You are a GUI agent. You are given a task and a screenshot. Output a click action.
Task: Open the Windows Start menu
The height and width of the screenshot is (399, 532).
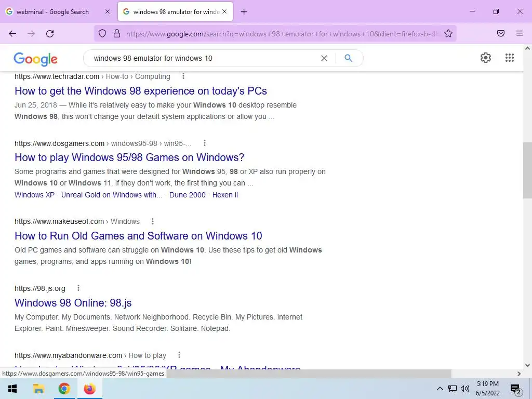tap(12, 389)
